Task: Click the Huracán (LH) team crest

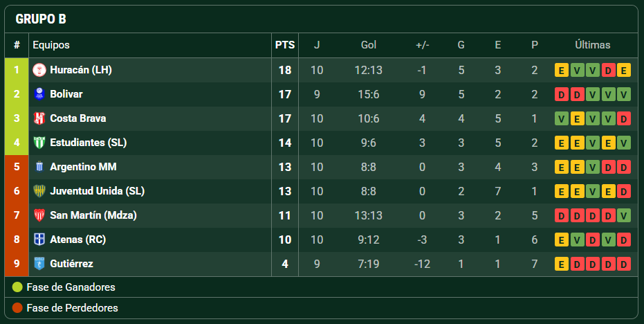Action: pos(39,70)
